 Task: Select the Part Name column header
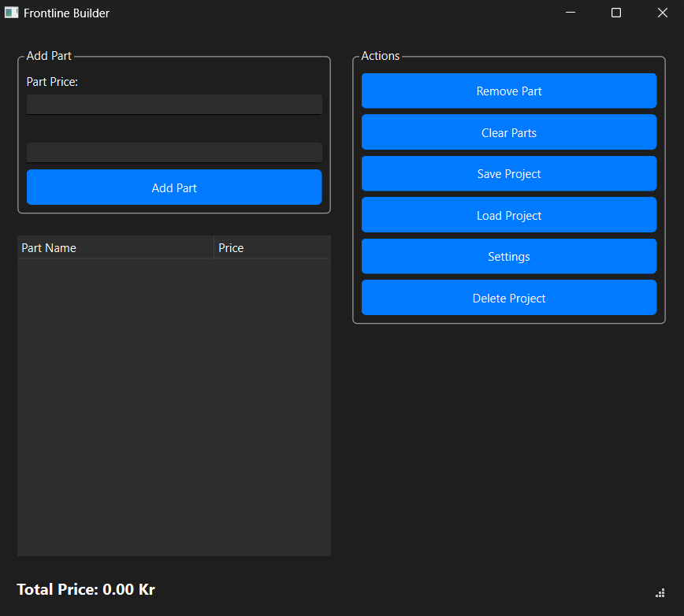[114, 247]
